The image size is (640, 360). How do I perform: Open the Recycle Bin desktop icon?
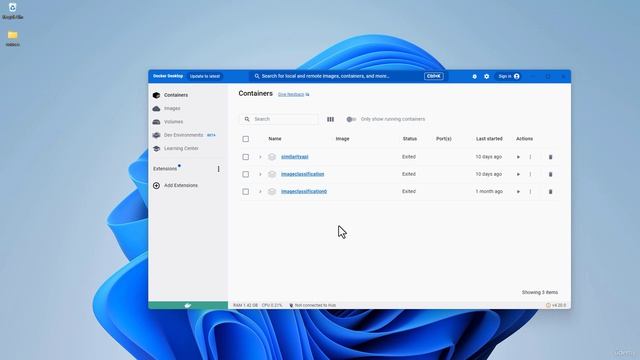(13, 11)
